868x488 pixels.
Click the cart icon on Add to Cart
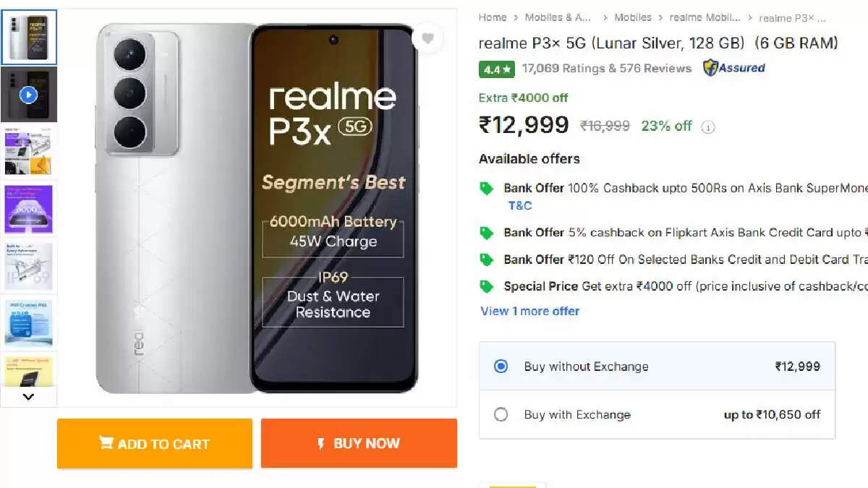[107, 444]
